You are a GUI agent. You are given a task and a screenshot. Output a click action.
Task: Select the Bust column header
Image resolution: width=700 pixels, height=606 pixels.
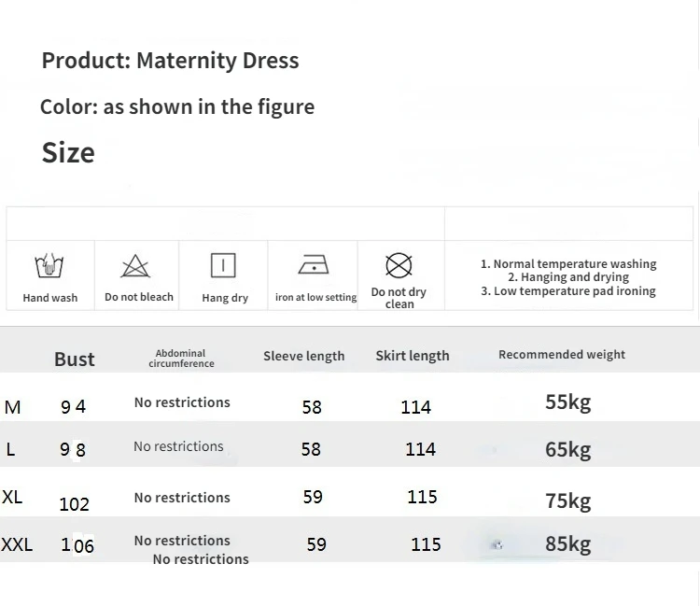(x=75, y=359)
